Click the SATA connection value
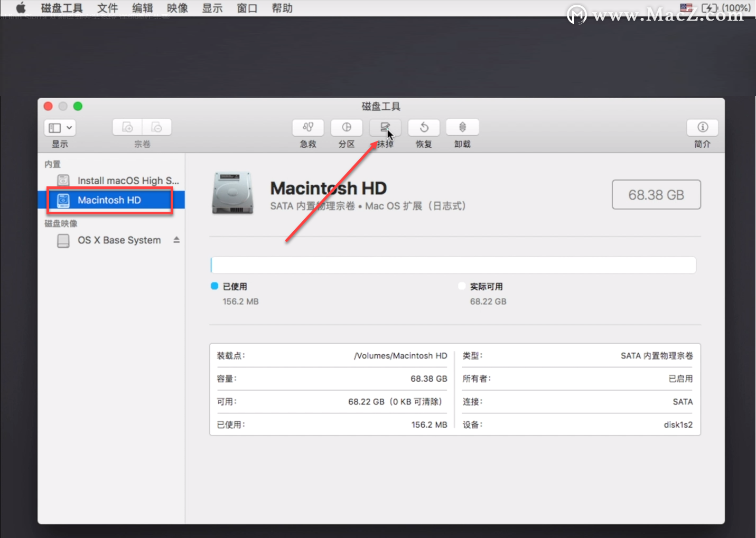This screenshot has height=538, width=756. 683,402
